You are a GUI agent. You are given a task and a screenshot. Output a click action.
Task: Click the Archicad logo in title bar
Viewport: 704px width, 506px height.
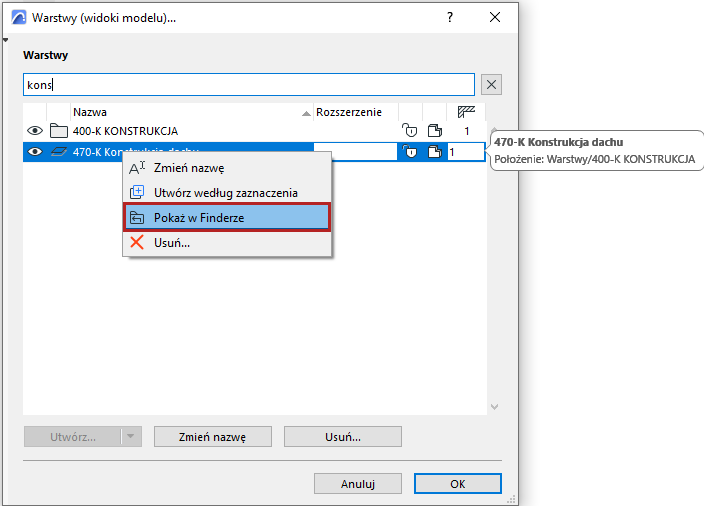[x=17, y=18]
